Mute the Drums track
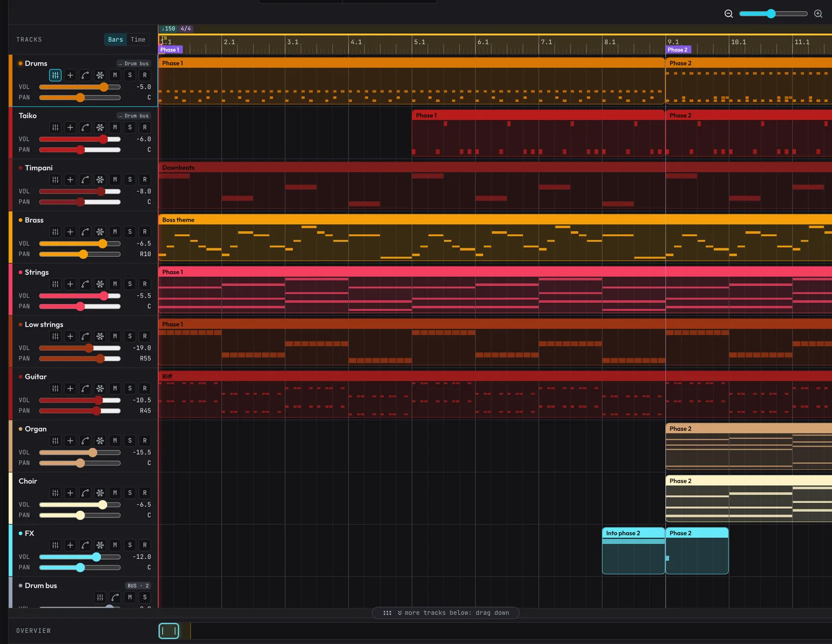Image resolution: width=832 pixels, height=644 pixels. tap(115, 75)
